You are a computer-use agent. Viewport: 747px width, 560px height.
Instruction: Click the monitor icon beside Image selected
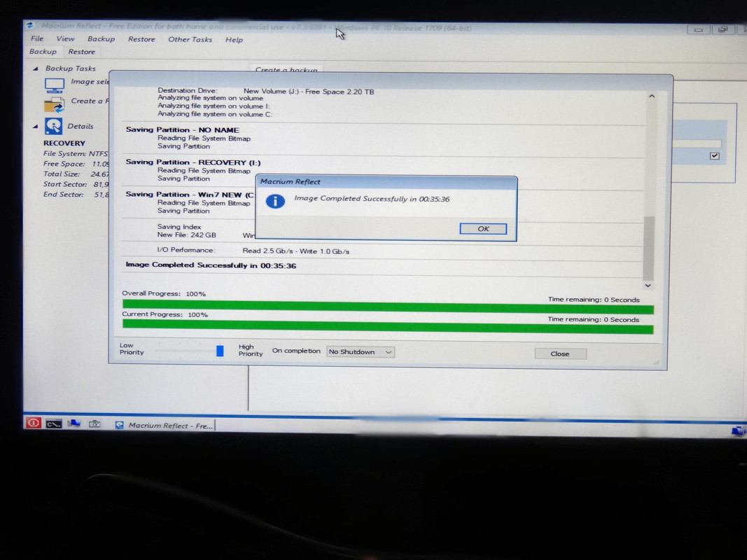55,85
